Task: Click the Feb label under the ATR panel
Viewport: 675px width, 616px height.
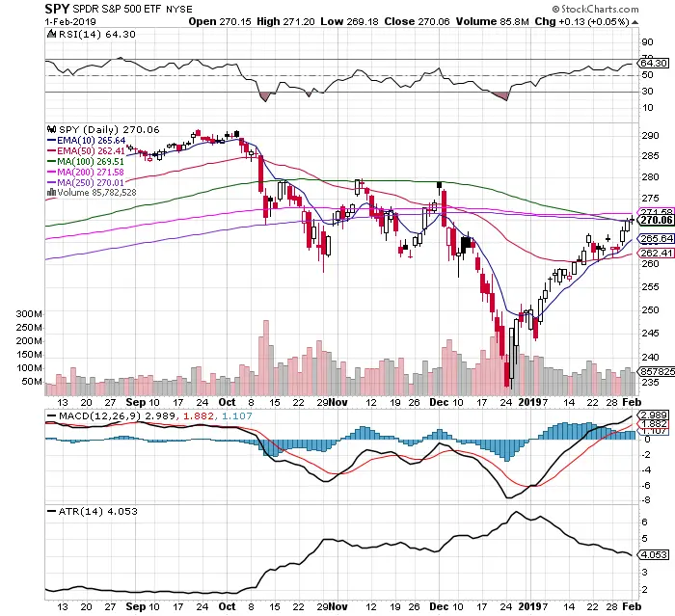Action: pyautogui.click(x=632, y=606)
